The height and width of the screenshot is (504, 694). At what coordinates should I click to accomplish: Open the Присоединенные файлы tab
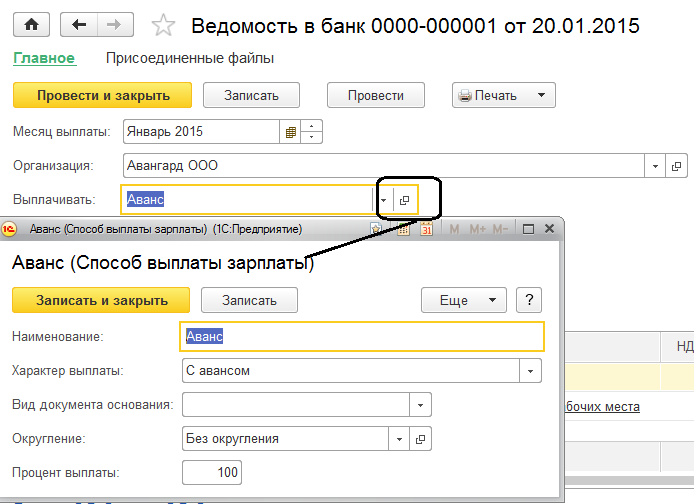coord(190,58)
